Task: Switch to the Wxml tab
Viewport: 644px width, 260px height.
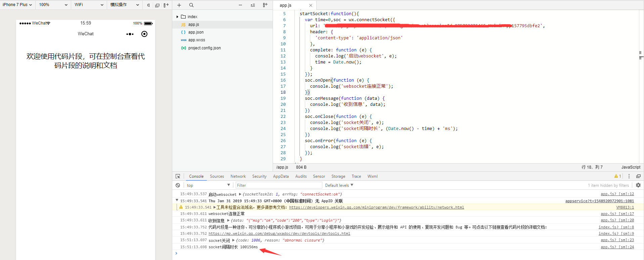Action: [372, 176]
